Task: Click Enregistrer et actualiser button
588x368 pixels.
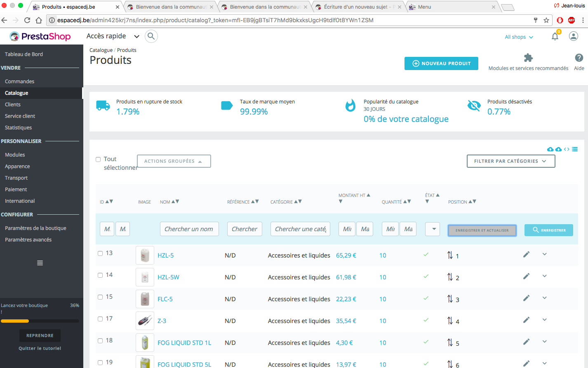Action: point(482,230)
